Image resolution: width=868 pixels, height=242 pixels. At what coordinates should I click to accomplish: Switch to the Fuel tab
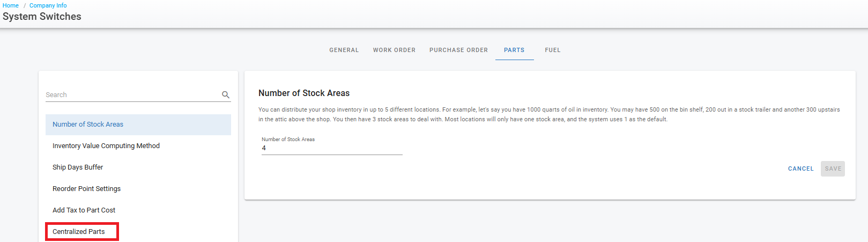553,50
